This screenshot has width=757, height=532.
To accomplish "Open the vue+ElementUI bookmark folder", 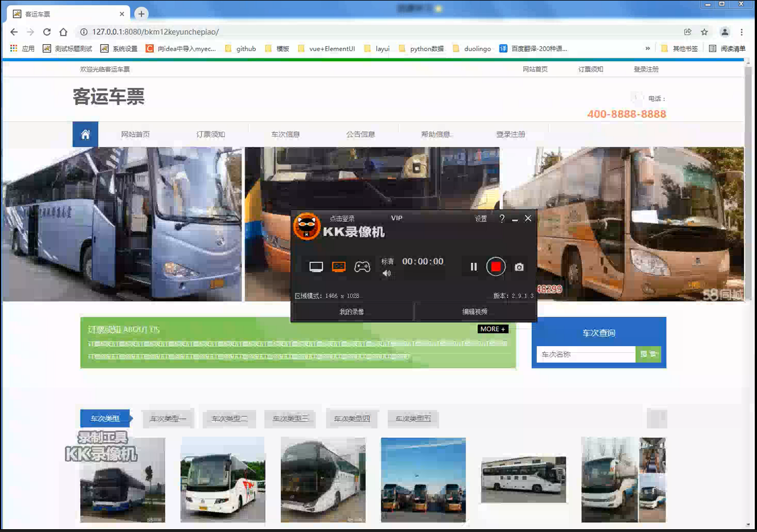I will [326, 49].
